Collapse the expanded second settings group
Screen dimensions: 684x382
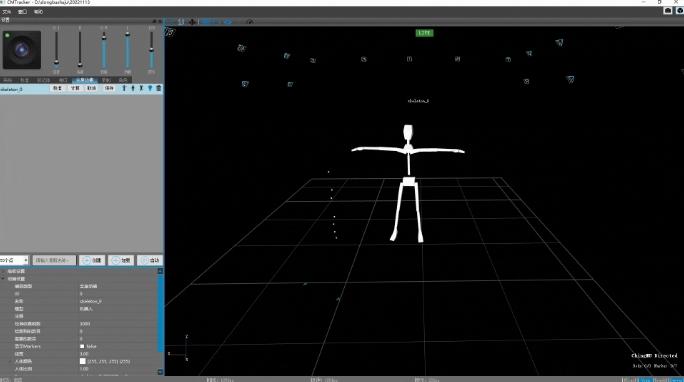click(x=3, y=279)
